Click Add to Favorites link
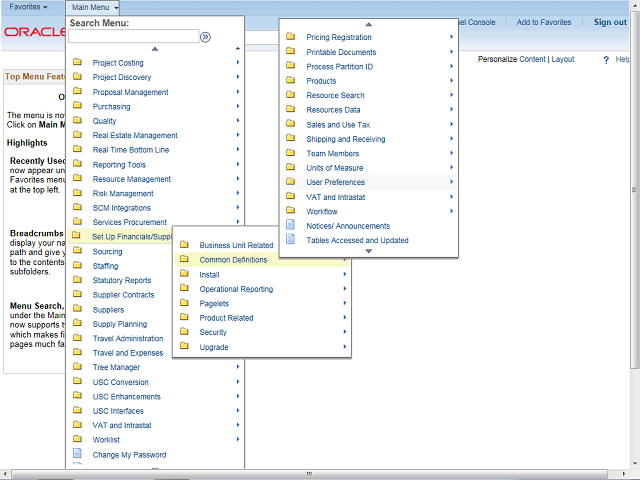This screenshot has height=480, width=640. coord(544,22)
